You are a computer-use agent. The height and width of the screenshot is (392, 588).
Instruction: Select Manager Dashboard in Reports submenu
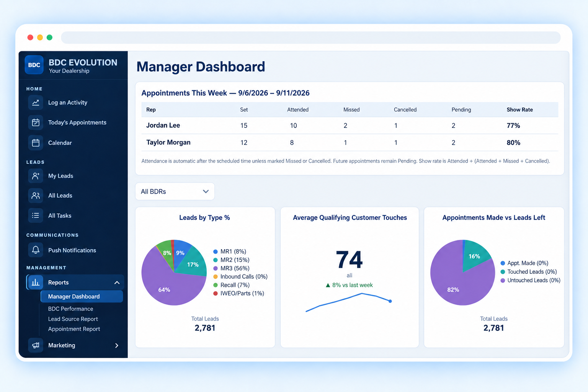click(x=82, y=296)
